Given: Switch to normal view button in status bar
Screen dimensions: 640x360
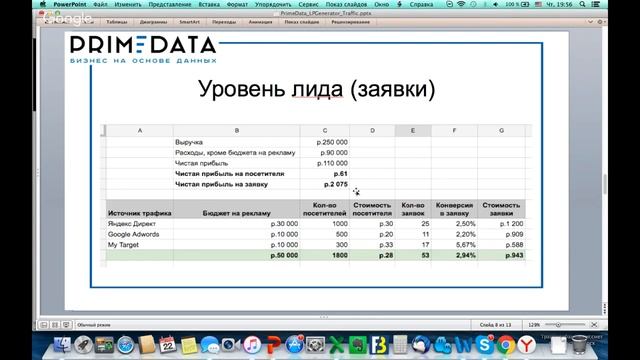Looking at the screenshot, I should [x=44, y=325].
